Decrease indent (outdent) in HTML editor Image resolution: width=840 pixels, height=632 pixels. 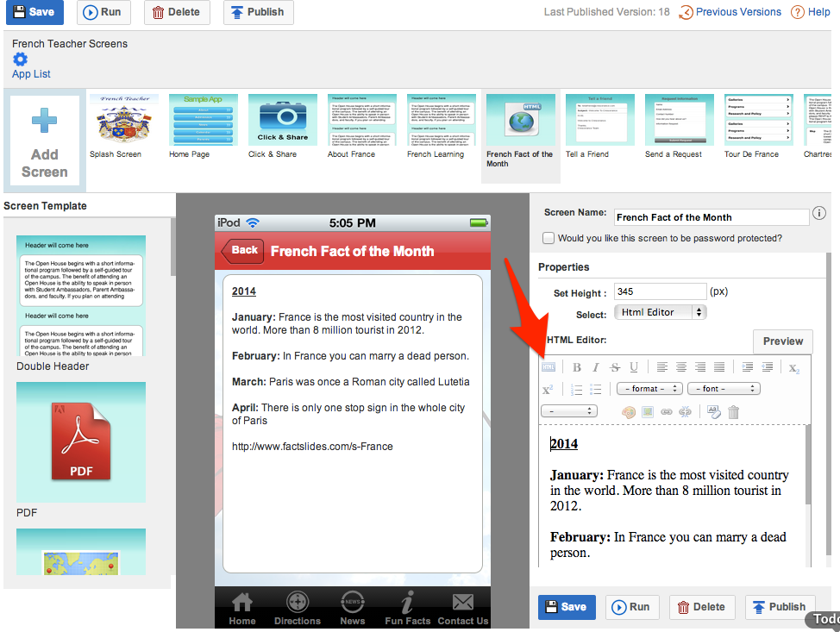tap(768, 367)
